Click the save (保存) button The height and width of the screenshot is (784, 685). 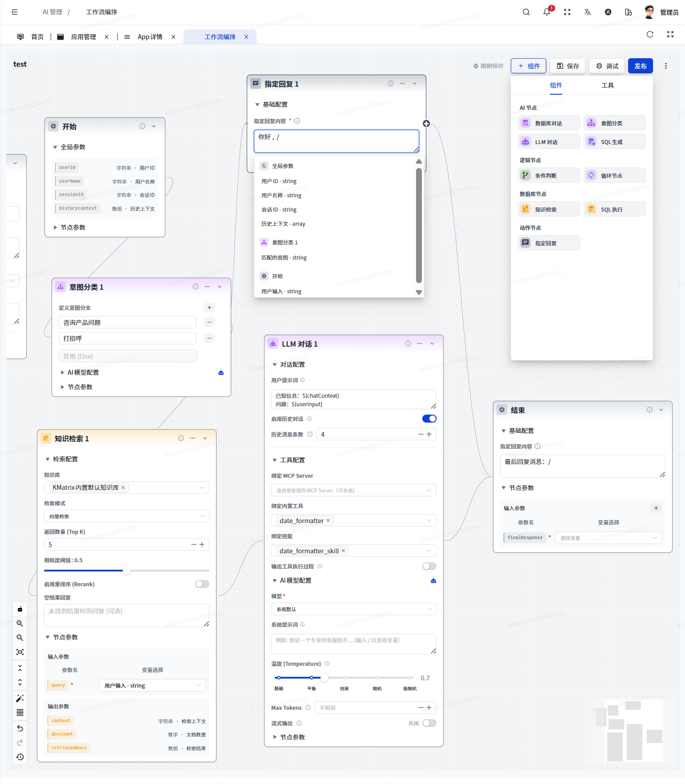(x=568, y=66)
